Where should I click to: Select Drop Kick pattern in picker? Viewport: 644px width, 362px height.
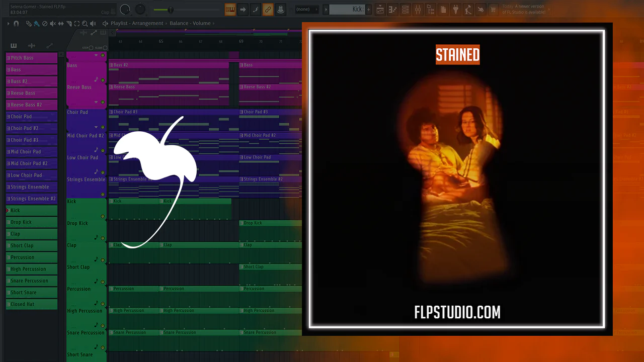32,222
